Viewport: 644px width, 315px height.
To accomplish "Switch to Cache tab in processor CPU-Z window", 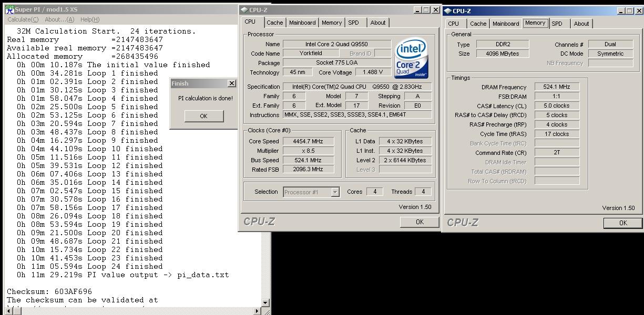I will (274, 23).
